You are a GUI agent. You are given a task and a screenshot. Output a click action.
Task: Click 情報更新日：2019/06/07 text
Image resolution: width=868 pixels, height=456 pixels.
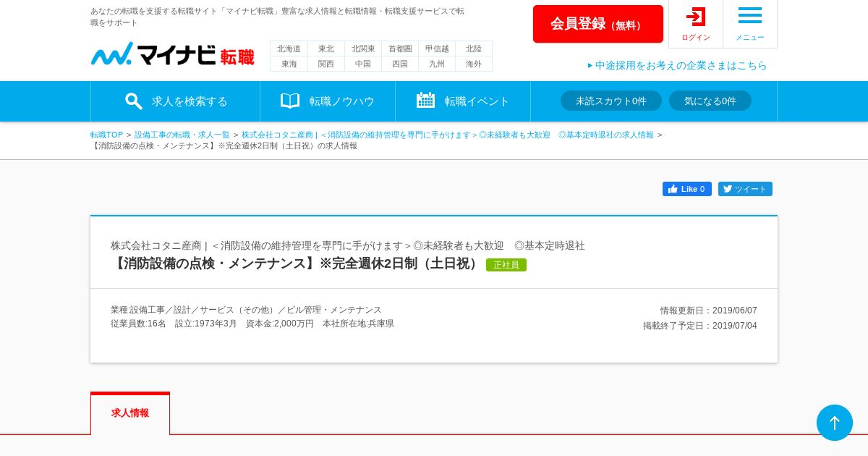pos(708,311)
